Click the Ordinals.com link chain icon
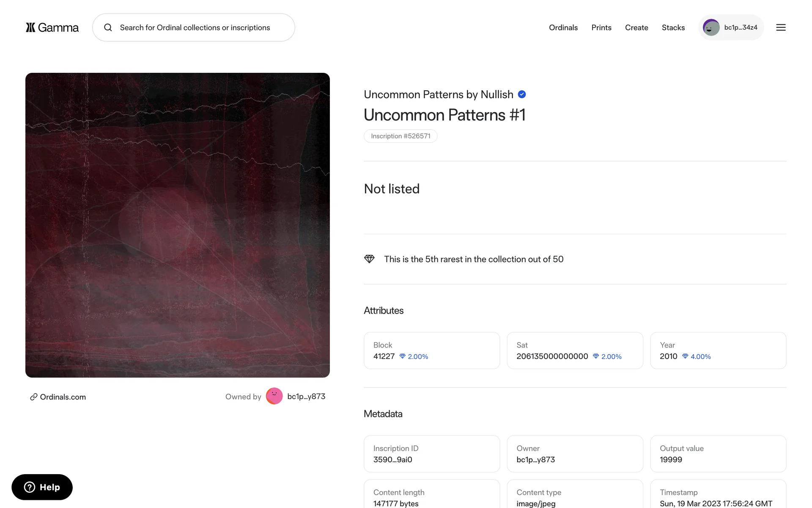The height and width of the screenshot is (508, 812). pyautogui.click(x=34, y=397)
